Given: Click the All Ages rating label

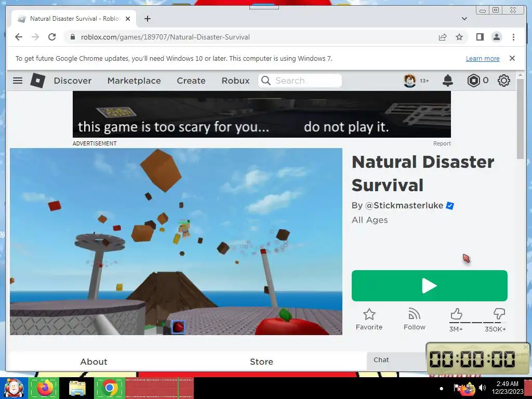Looking at the screenshot, I should pyautogui.click(x=369, y=220).
